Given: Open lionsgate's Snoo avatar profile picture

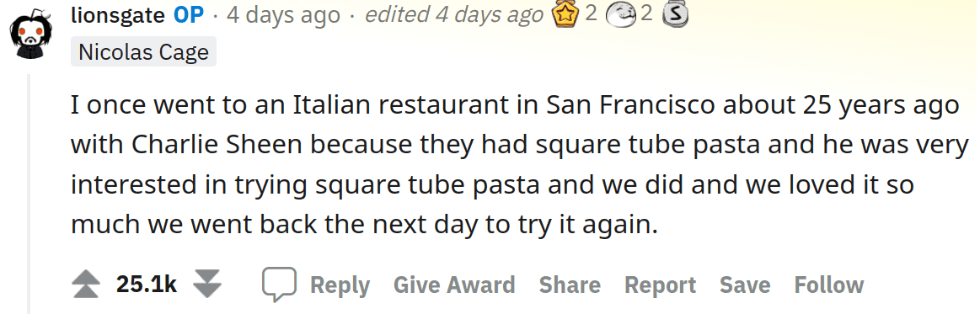Looking at the screenshot, I should tap(31, 35).
